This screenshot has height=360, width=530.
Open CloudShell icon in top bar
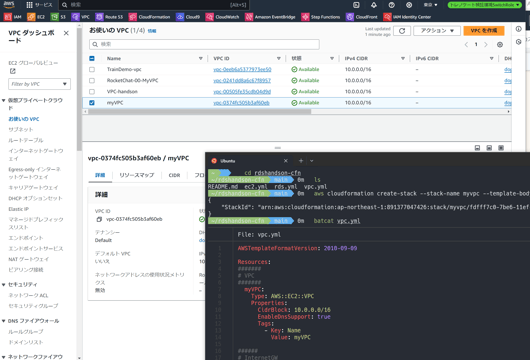pos(356,5)
